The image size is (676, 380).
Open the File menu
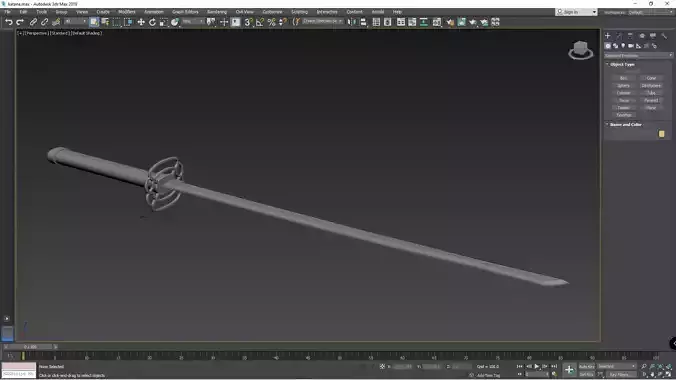click(8, 12)
